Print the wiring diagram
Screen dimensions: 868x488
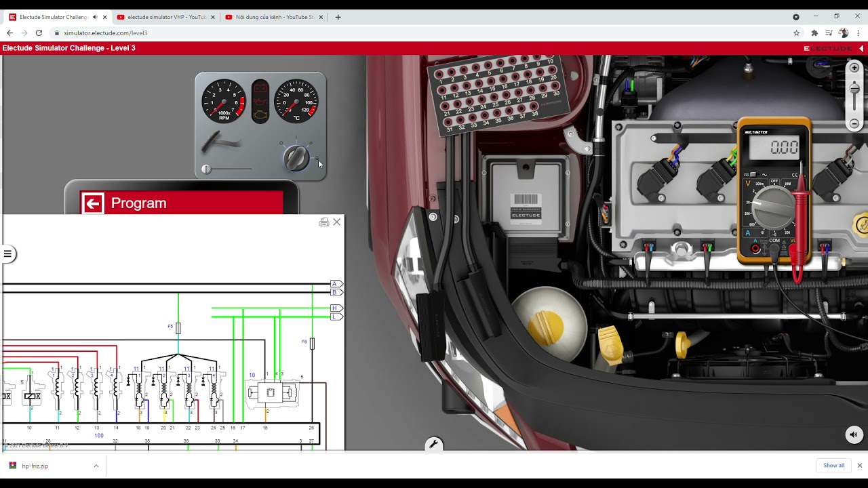tap(324, 222)
